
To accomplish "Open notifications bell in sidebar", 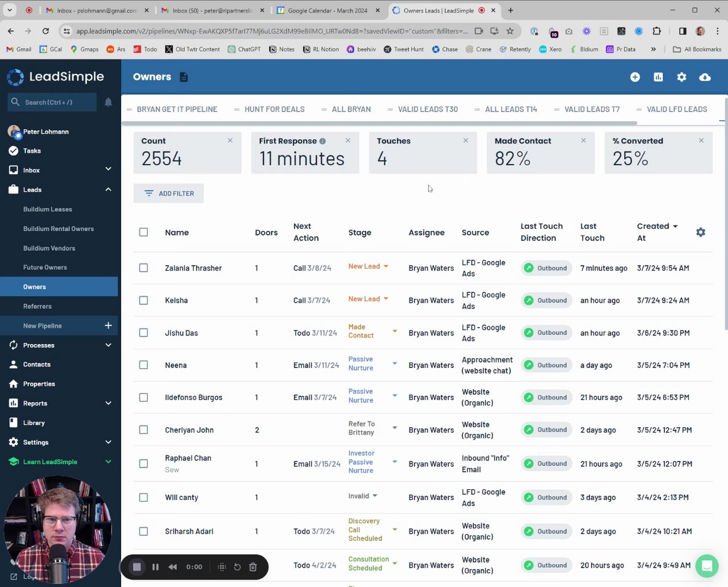I will tap(108, 102).
